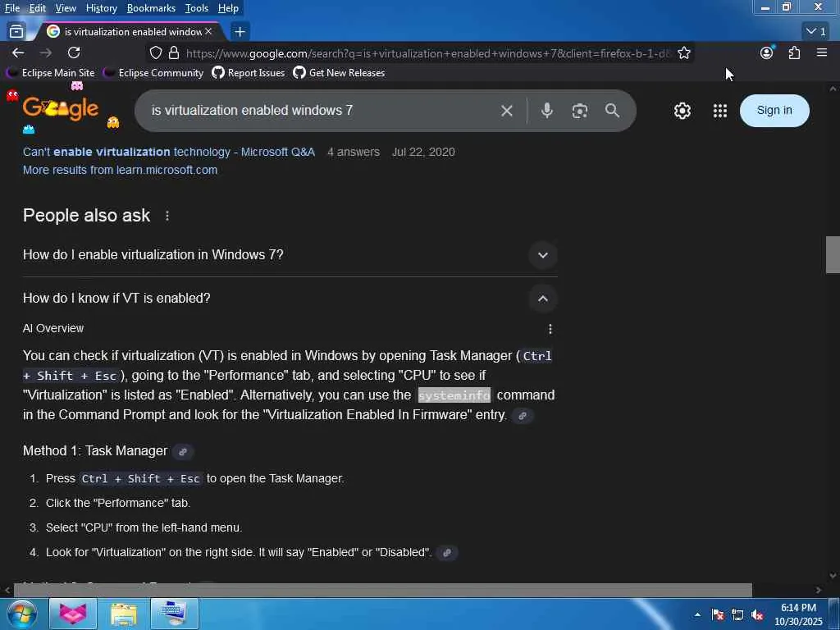Open Firefox account icon
The width and height of the screenshot is (840, 630).
pyautogui.click(x=767, y=52)
